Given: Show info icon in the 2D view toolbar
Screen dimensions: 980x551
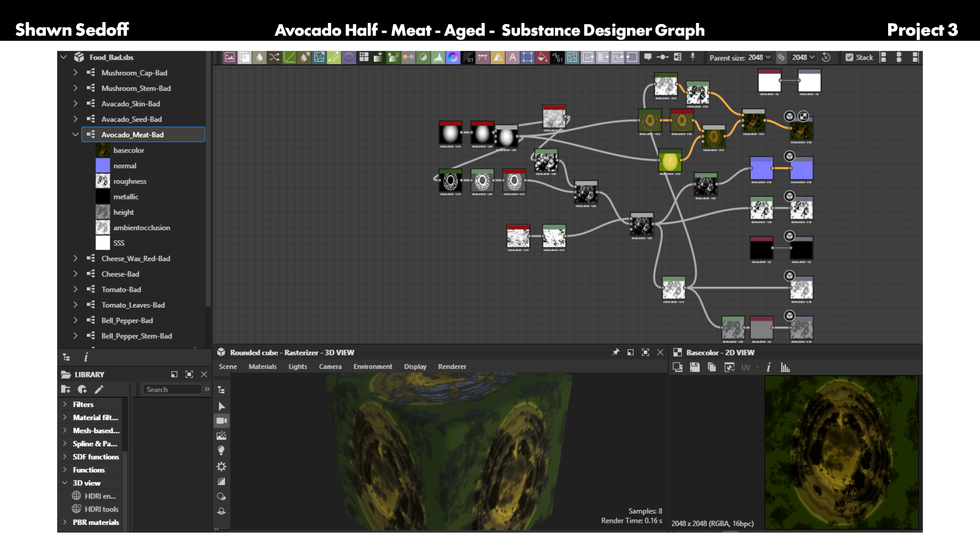Looking at the screenshot, I should (769, 367).
